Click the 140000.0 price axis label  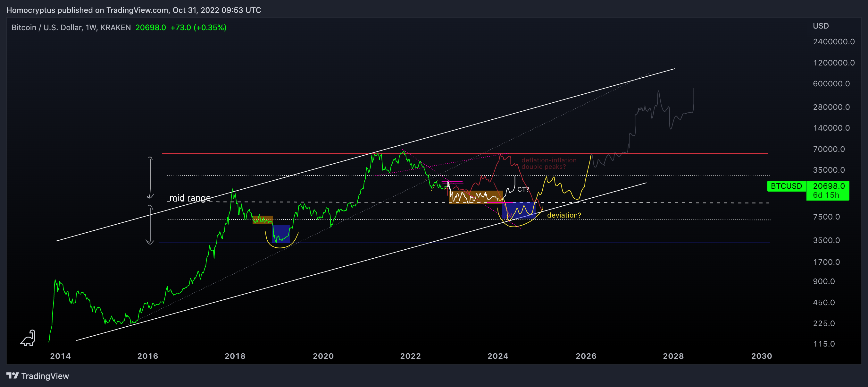(831, 128)
